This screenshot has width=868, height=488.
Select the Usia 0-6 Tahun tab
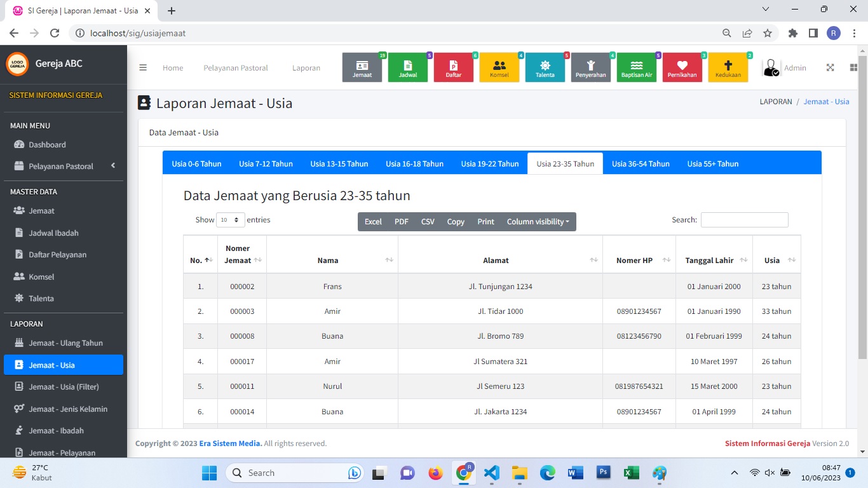pos(196,164)
